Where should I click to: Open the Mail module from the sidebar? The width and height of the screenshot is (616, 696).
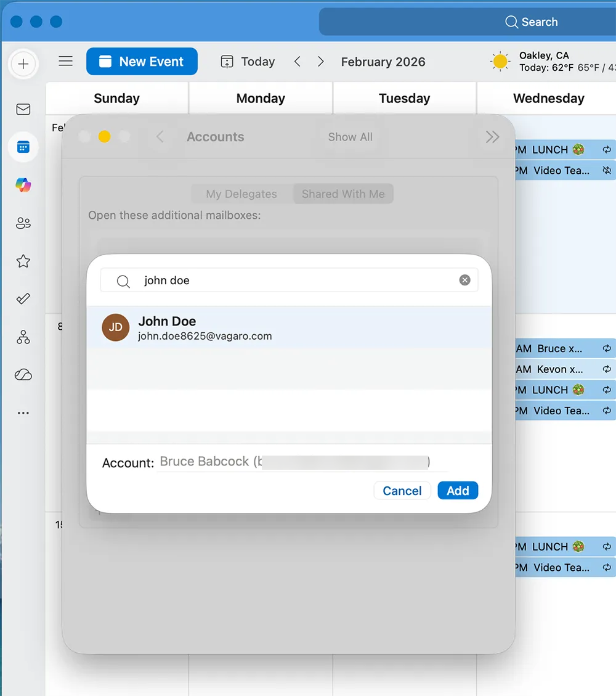(x=23, y=109)
